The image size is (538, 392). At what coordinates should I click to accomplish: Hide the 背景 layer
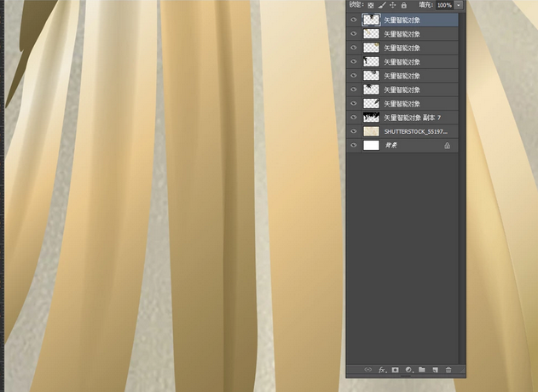[353, 146]
